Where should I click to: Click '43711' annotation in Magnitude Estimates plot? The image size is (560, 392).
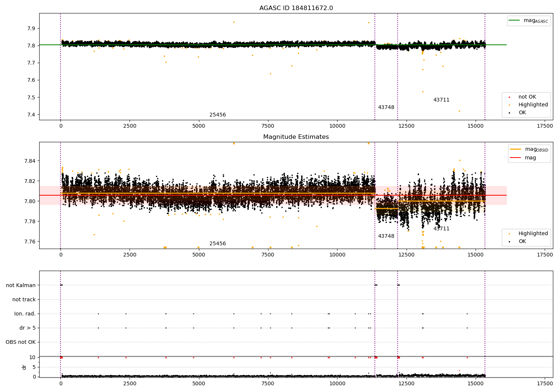point(441,229)
